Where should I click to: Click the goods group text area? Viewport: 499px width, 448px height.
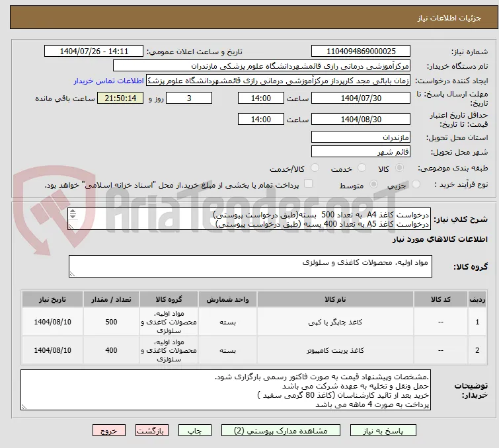tap(250, 266)
